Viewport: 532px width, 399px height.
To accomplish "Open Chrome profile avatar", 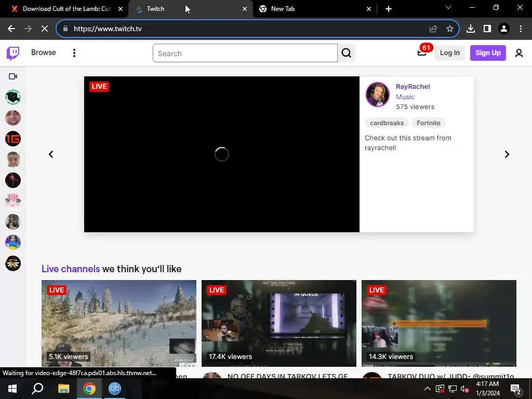I will click(x=504, y=29).
